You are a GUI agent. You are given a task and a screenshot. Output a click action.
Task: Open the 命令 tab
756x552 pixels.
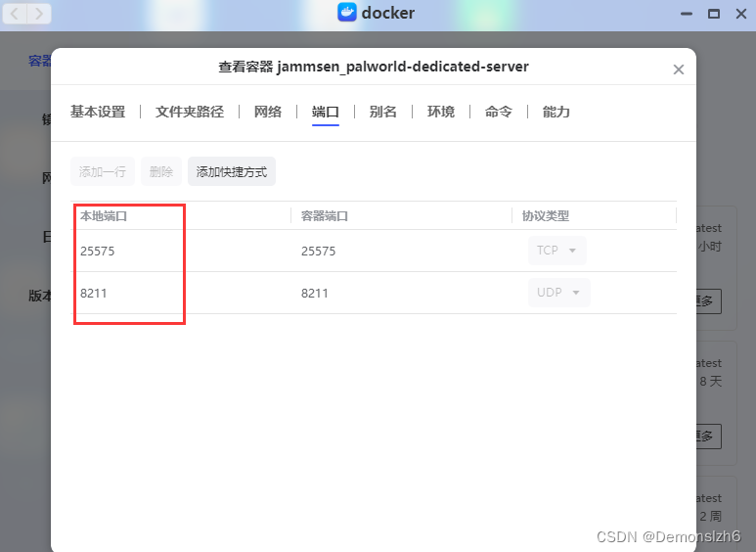point(499,112)
